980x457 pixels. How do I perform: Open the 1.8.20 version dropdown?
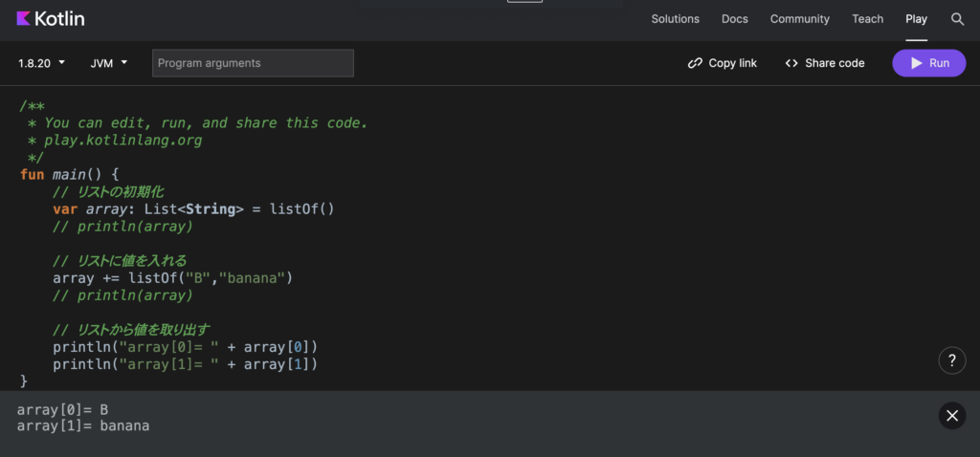(41, 63)
